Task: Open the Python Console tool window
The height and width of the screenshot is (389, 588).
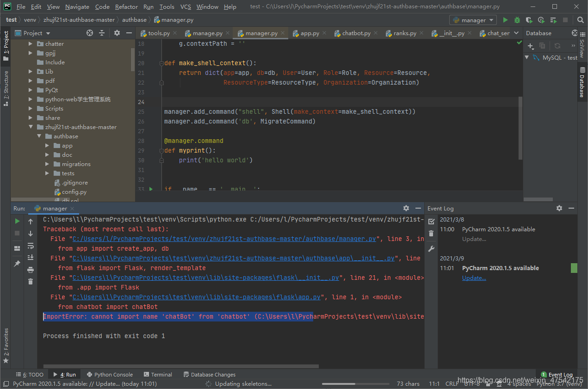Action: pyautogui.click(x=109, y=375)
